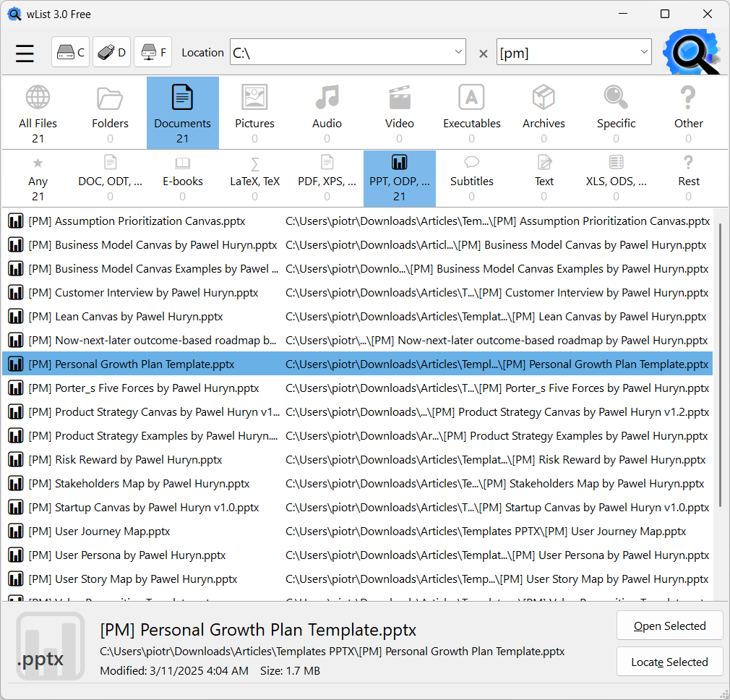Switch search location to drive D
730x700 pixels.
tap(111, 52)
